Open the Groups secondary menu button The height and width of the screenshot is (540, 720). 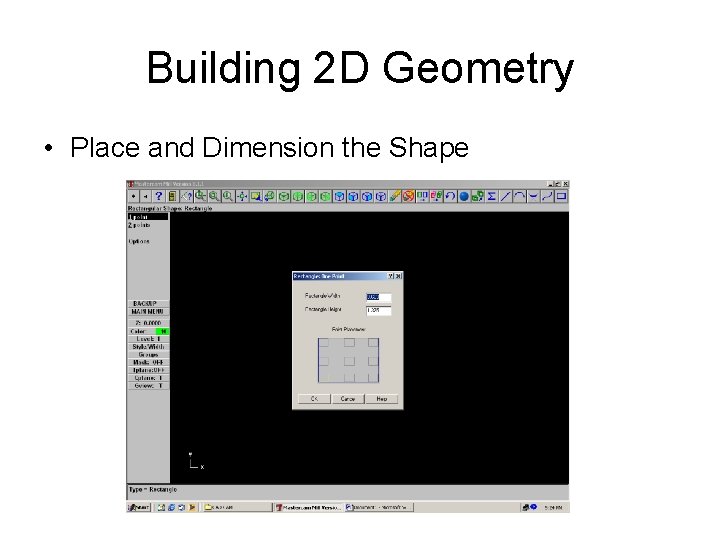click(148, 354)
